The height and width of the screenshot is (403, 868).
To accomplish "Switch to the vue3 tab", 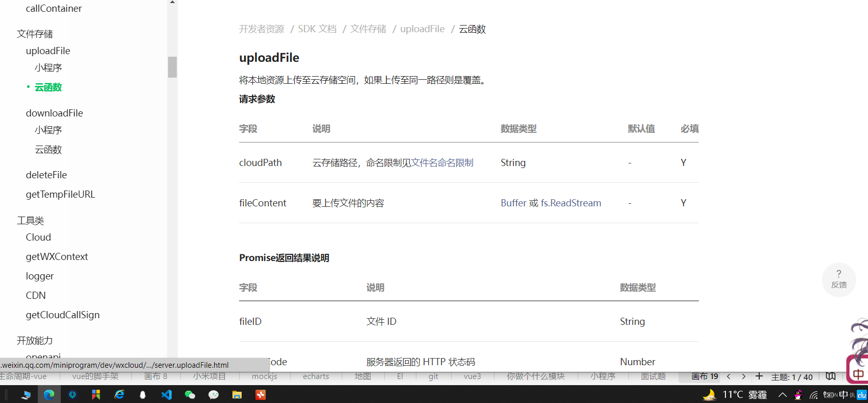I will click(473, 376).
